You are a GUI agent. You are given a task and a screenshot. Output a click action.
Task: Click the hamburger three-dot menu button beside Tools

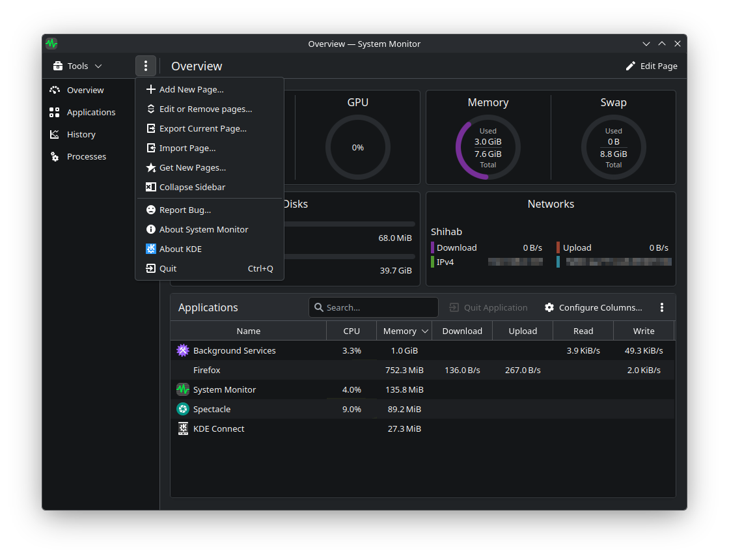(x=146, y=66)
